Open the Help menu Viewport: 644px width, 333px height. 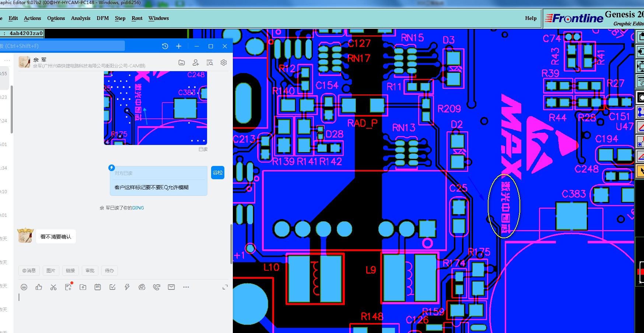[x=531, y=18]
